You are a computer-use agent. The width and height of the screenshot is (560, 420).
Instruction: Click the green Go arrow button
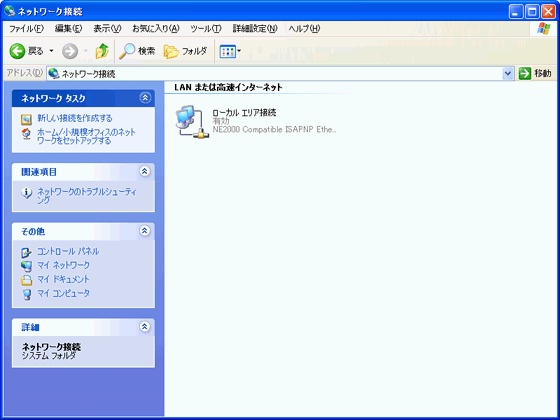coord(525,74)
